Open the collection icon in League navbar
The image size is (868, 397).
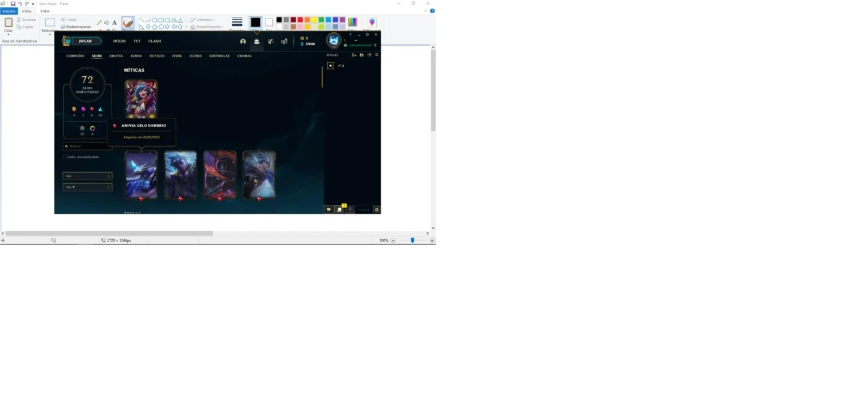(257, 41)
